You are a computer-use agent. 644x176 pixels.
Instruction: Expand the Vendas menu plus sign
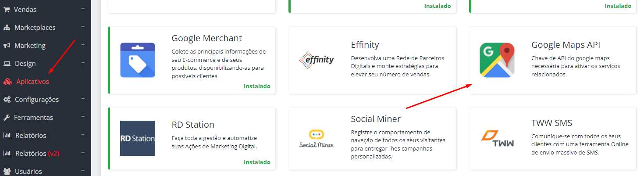pos(83,9)
